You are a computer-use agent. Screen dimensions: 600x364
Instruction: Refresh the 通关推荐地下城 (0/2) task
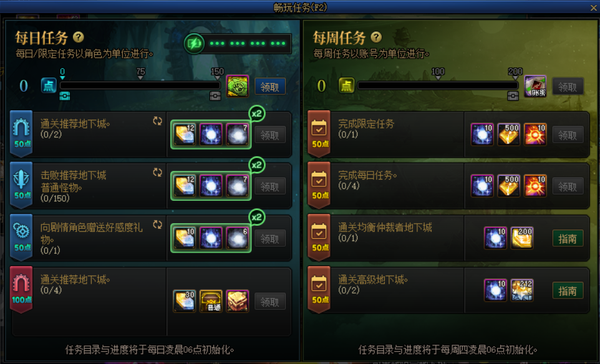tap(157, 121)
